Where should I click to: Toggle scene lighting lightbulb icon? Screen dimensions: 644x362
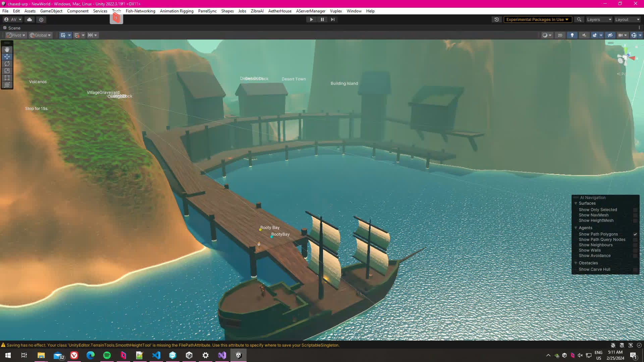572,35
